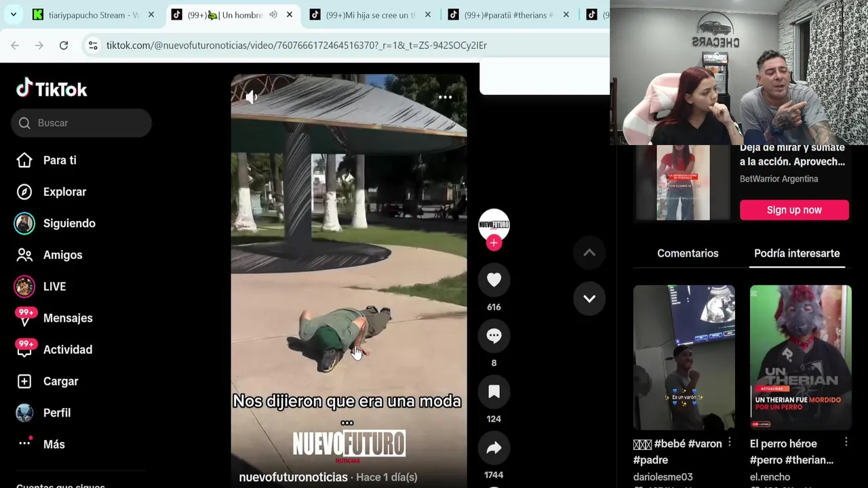This screenshot has height=488, width=868.
Task: Expand the caption with the ellipsis
Action: (x=347, y=423)
